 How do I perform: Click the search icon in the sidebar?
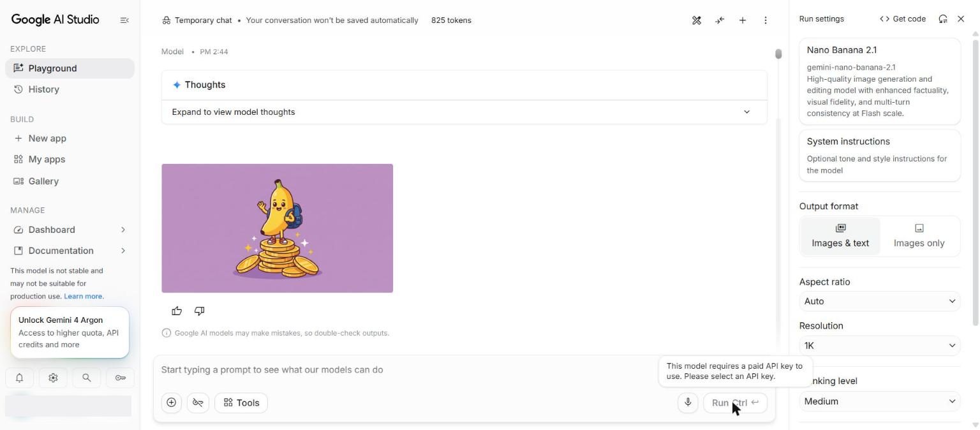click(87, 378)
